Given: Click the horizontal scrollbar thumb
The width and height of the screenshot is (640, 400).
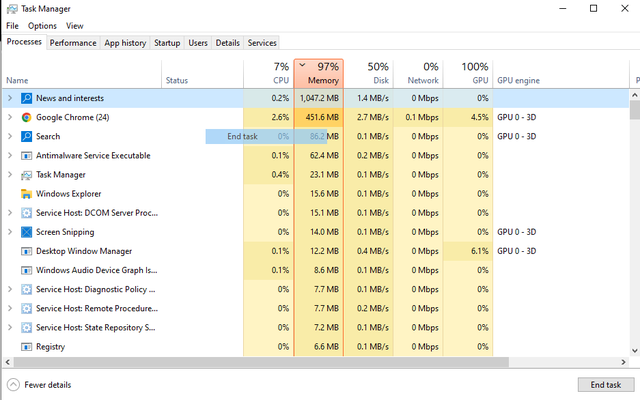Looking at the screenshot, I should click(261, 362).
